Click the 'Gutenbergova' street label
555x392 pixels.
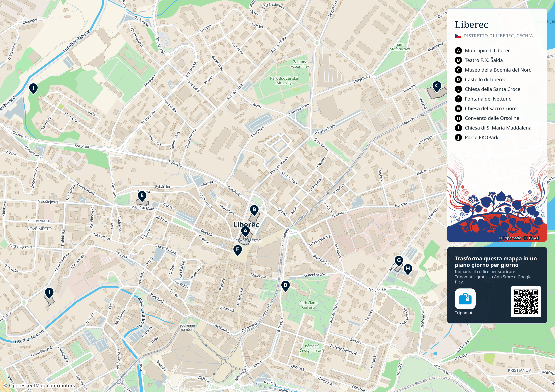tap(316, 275)
